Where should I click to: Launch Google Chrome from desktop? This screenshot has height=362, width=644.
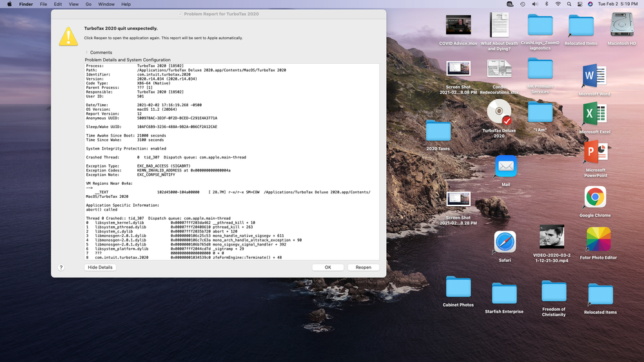(595, 197)
